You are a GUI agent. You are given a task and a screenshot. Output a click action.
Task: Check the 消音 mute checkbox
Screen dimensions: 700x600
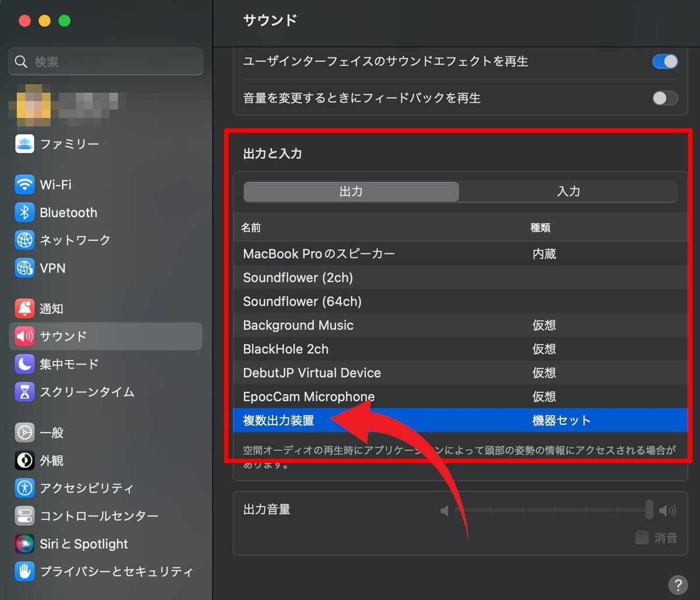(x=642, y=538)
